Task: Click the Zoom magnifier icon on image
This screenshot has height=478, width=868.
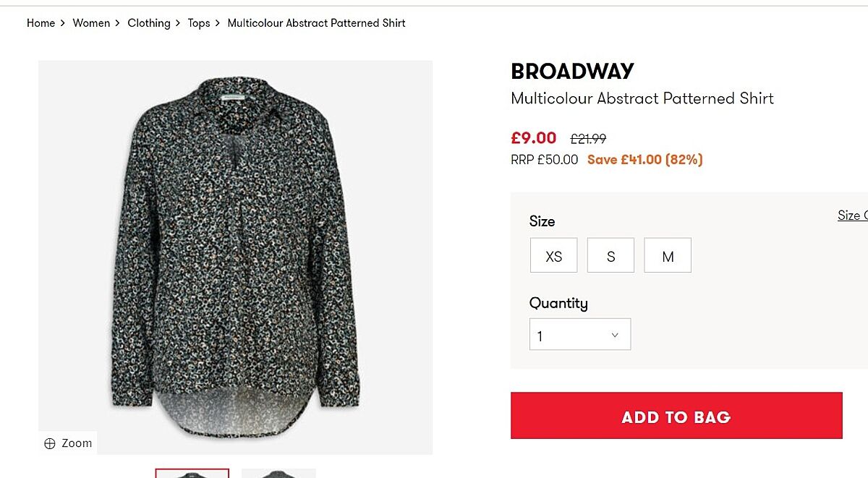Action: 50,444
